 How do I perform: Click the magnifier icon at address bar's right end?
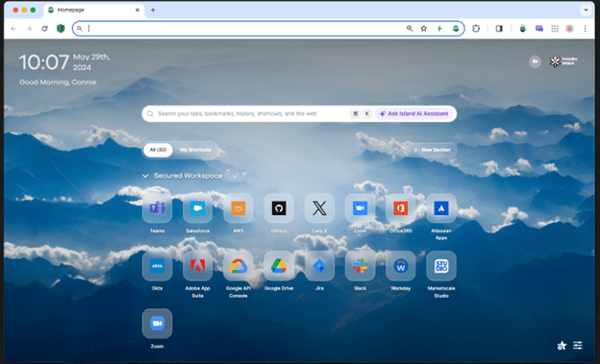(x=410, y=28)
